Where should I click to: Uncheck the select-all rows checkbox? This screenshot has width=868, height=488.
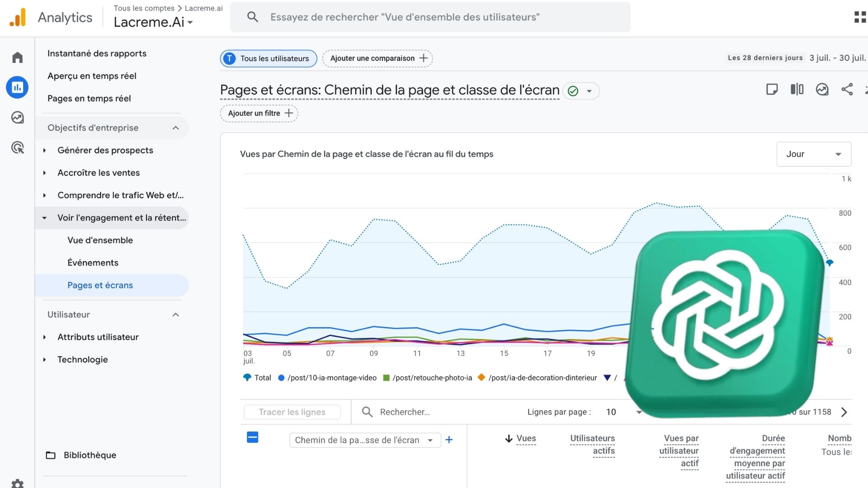click(253, 437)
